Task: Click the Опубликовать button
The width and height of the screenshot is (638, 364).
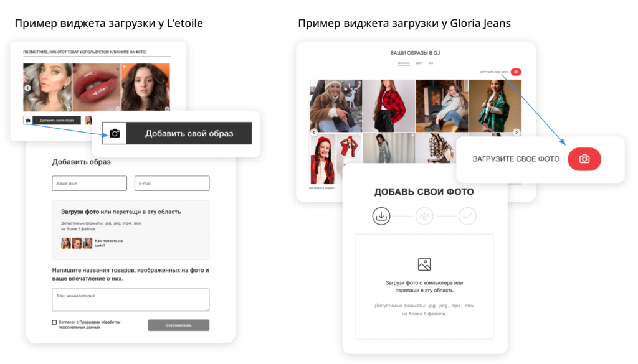Action: pos(179,325)
